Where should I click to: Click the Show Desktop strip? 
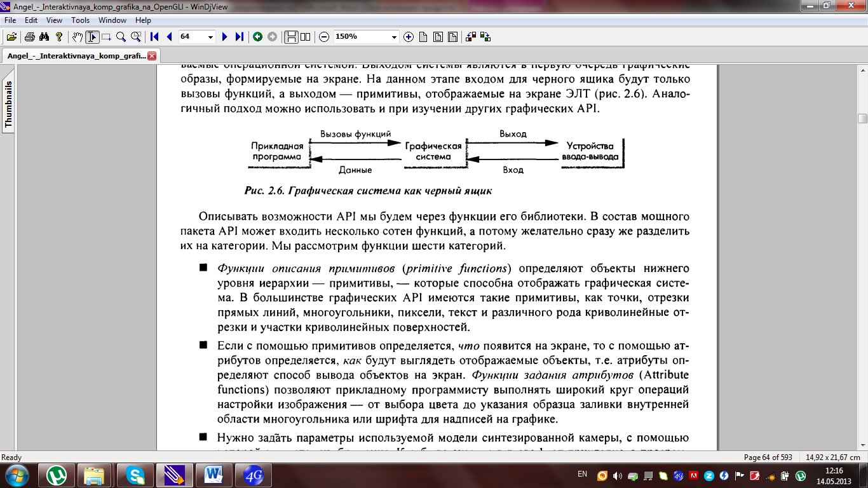(863, 475)
